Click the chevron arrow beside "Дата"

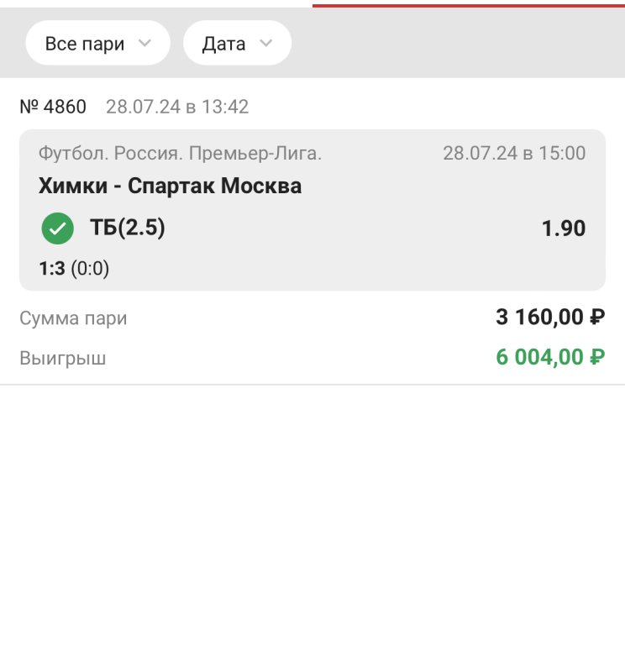click(266, 44)
